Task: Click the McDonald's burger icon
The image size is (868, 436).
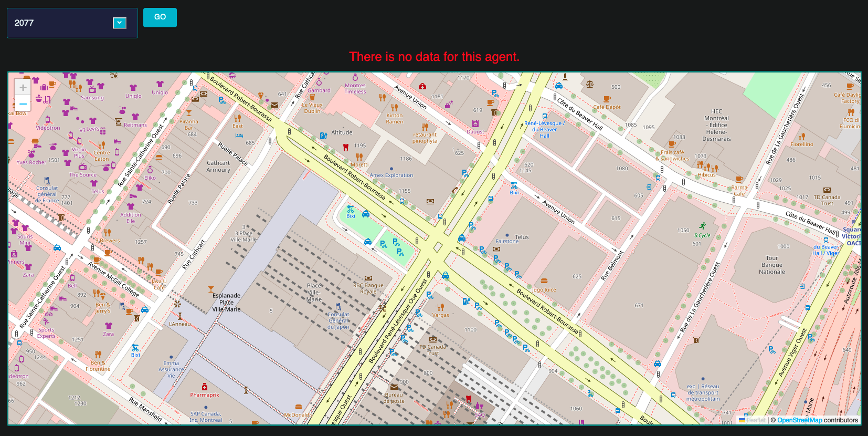Action: coord(299,407)
